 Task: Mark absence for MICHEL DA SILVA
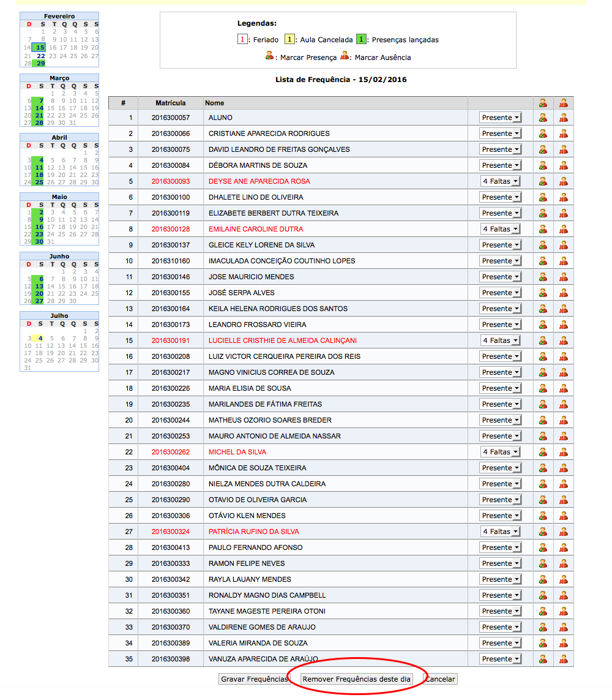pyautogui.click(x=564, y=452)
